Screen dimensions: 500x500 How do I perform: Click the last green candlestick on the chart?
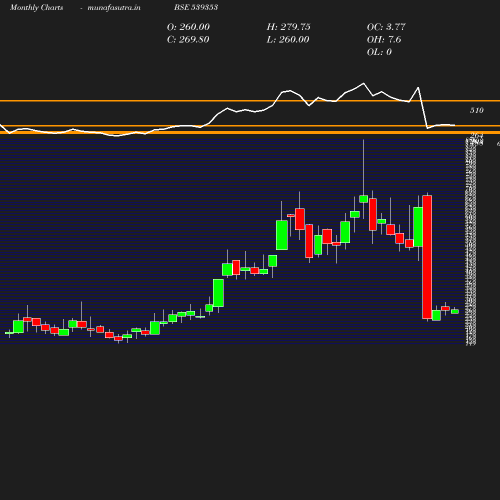coord(455,311)
